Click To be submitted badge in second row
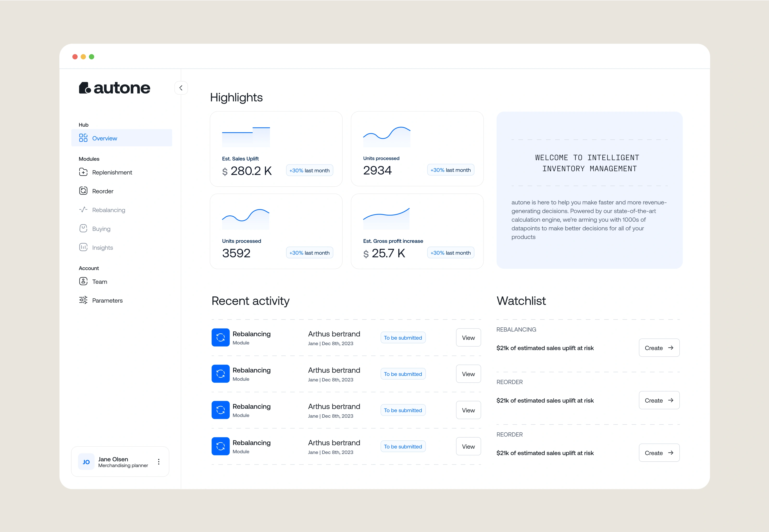 click(403, 374)
